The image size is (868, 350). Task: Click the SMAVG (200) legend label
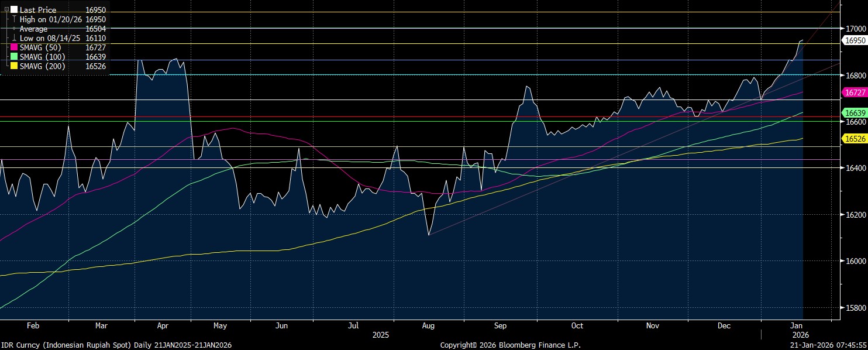coord(43,66)
